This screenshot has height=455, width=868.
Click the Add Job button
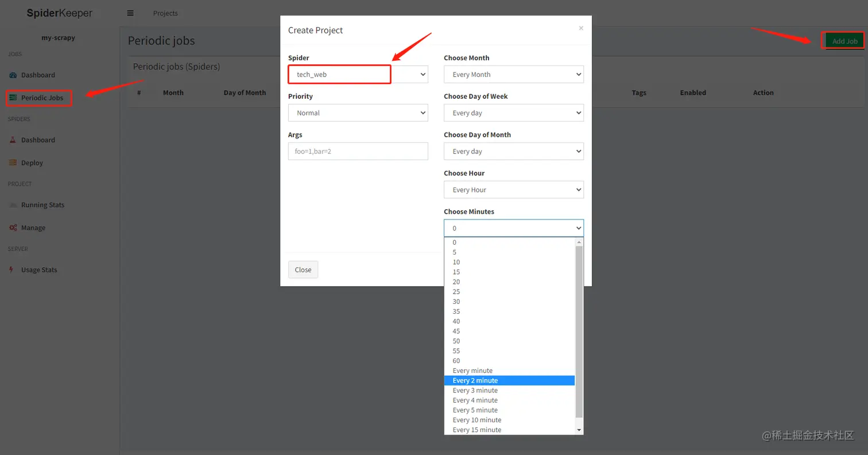pos(844,41)
